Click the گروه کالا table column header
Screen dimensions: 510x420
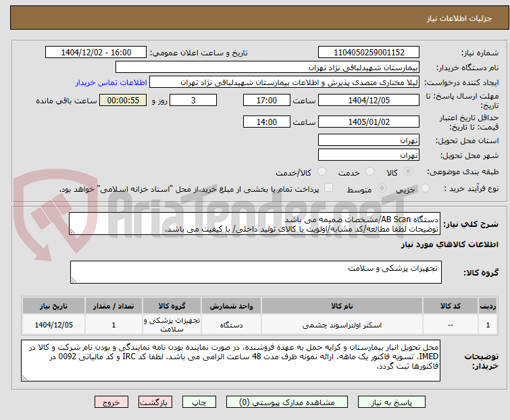pos(172,306)
